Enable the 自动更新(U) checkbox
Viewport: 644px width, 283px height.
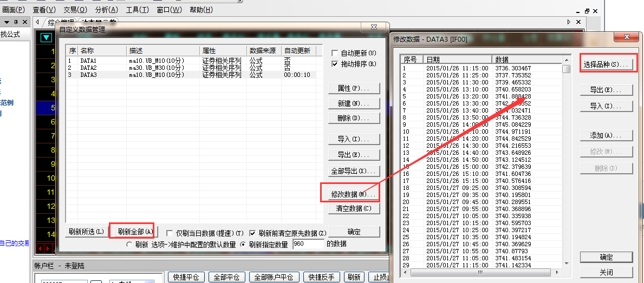pyautogui.click(x=335, y=53)
